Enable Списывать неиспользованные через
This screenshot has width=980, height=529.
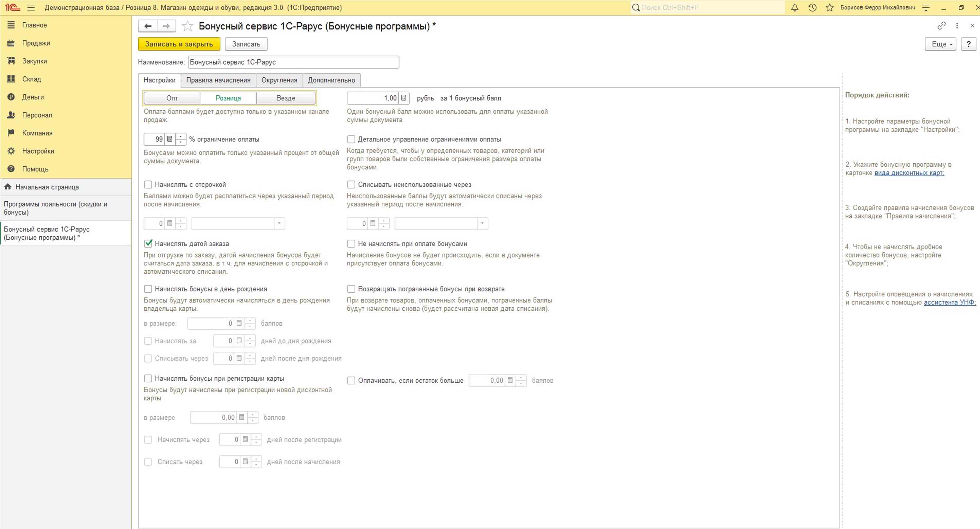(x=351, y=185)
